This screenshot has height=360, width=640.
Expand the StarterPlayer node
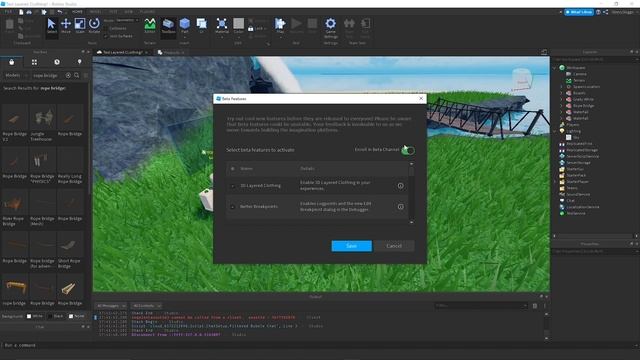tap(555, 182)
